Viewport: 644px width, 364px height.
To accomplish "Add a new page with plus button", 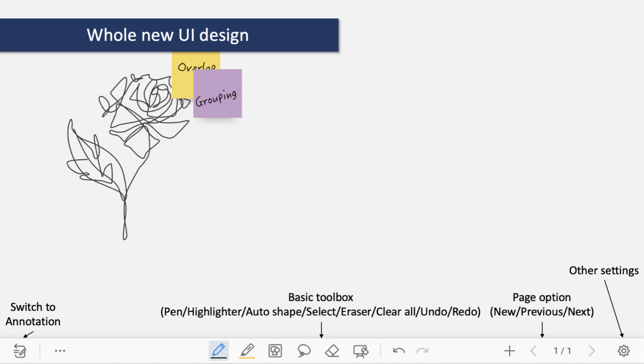I will coord(509,351).
